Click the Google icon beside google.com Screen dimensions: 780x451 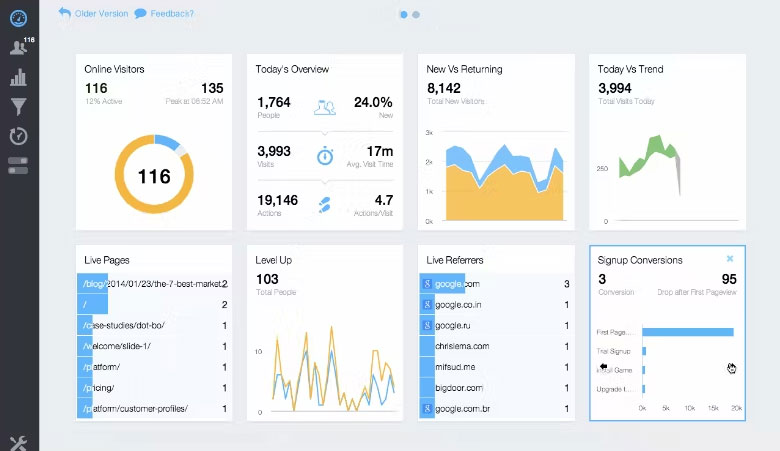(x=427, y=284)
